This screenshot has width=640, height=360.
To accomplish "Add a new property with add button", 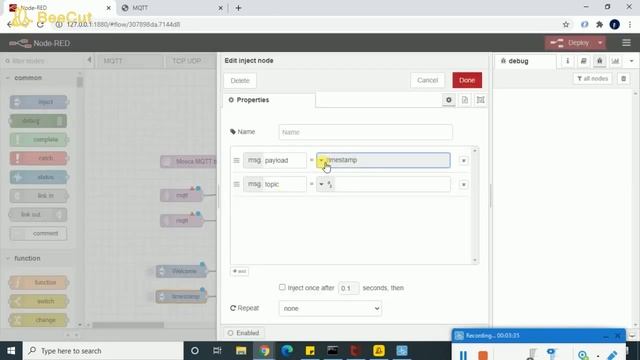I will pyautogui.click(x=239, y=271).
